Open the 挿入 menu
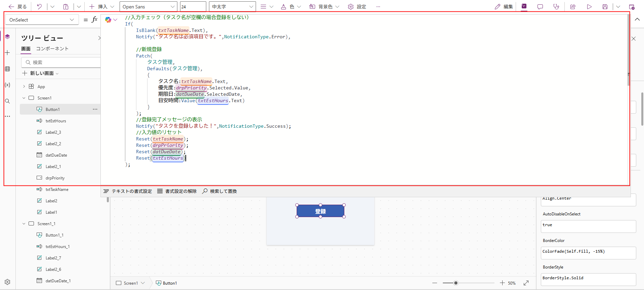This screenshot has height=290, width=644. [102, 7]
